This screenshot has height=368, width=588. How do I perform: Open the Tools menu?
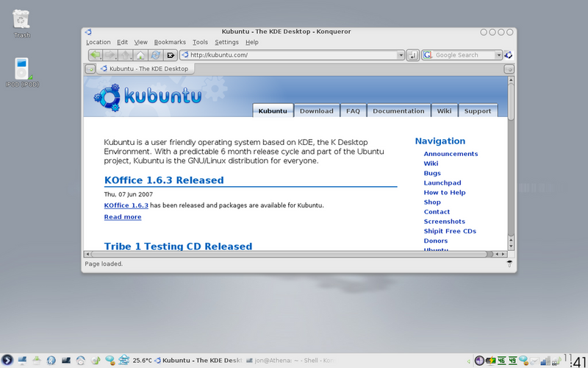click(x=200, y=43)
